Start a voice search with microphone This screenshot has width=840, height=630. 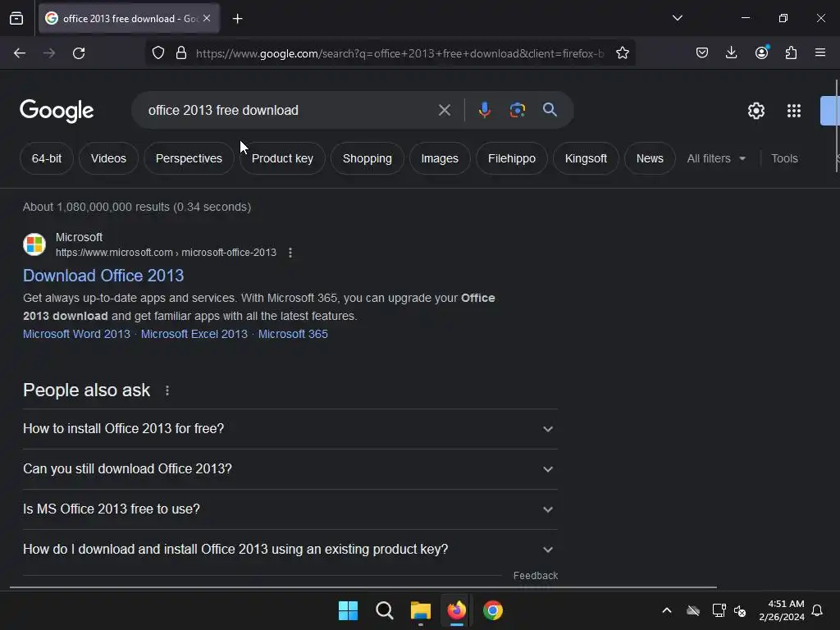[484, 111]
